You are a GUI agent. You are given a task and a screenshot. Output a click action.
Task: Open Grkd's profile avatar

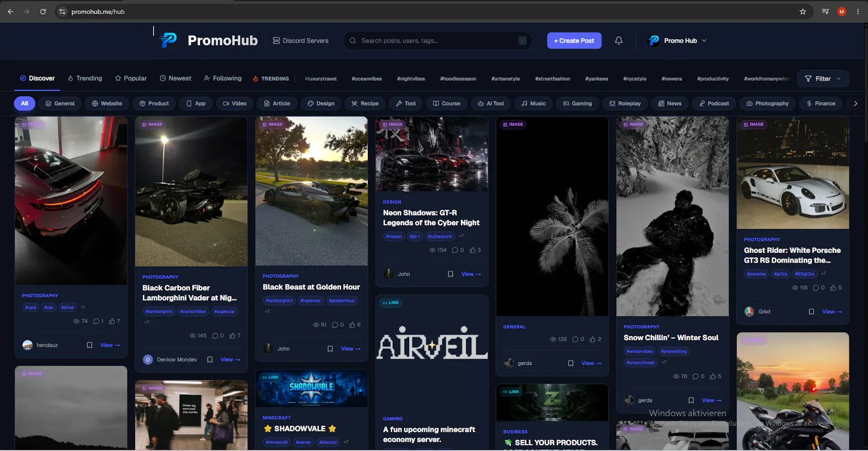[749, 312]
